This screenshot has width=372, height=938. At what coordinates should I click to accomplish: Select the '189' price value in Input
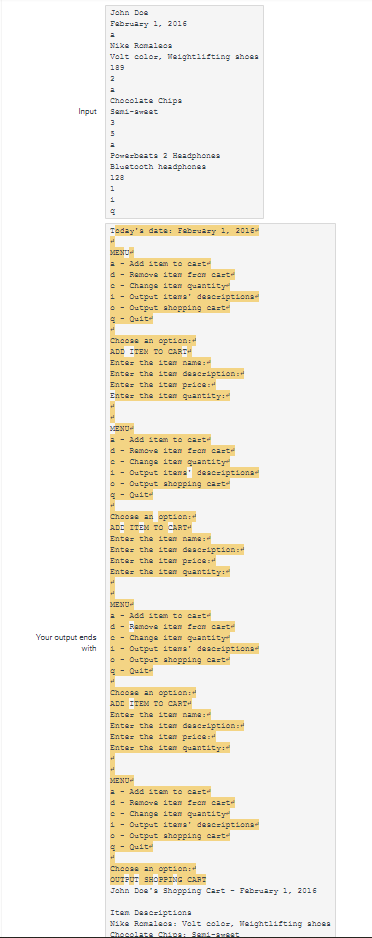[x=117, y=68]
